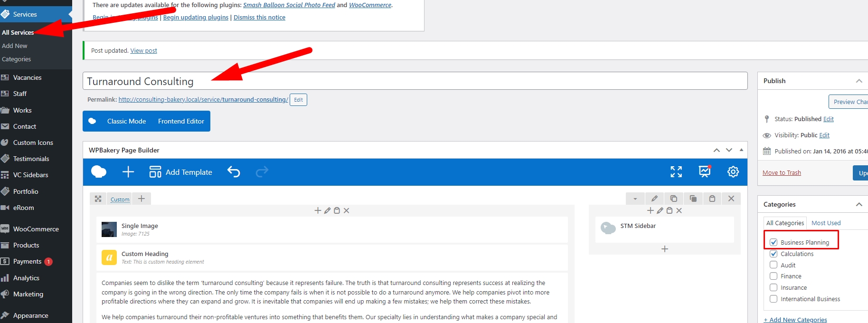Delete the left column
Viewport: 868px width, 323px height.
coord(347,210)
